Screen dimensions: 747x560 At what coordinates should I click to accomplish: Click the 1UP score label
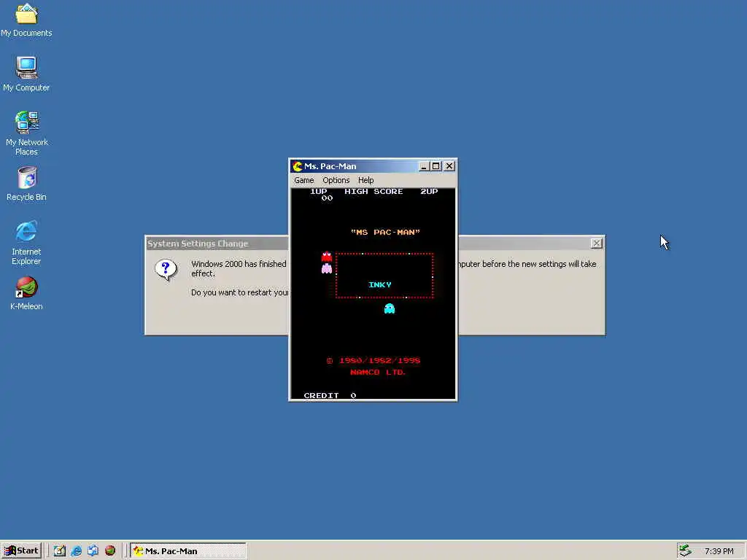(318, 192)
